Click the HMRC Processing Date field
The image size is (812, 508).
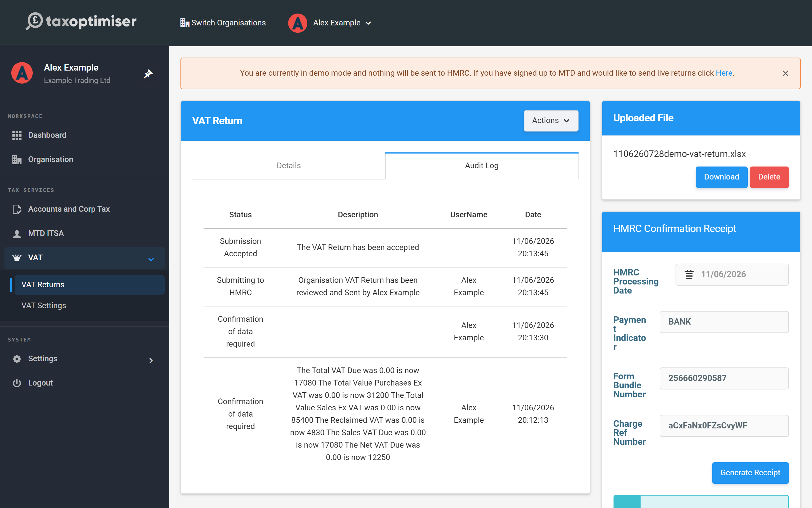click(732, 275)
